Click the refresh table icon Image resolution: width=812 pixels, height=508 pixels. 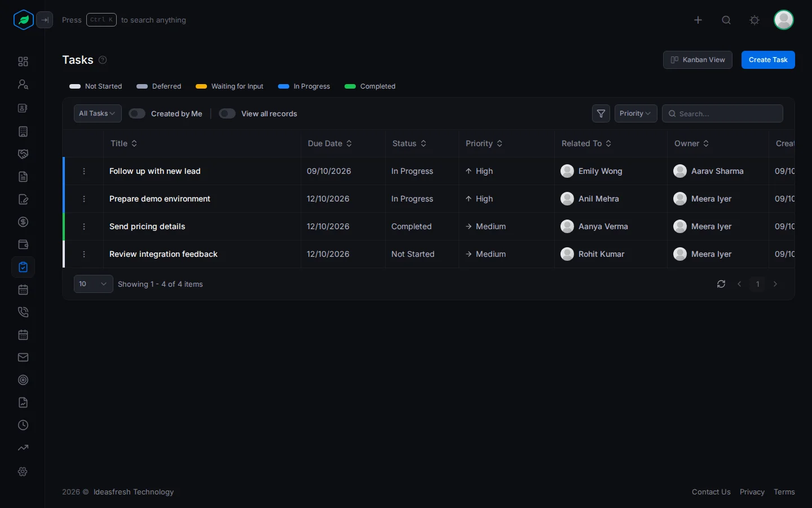[x=721, y=284]
